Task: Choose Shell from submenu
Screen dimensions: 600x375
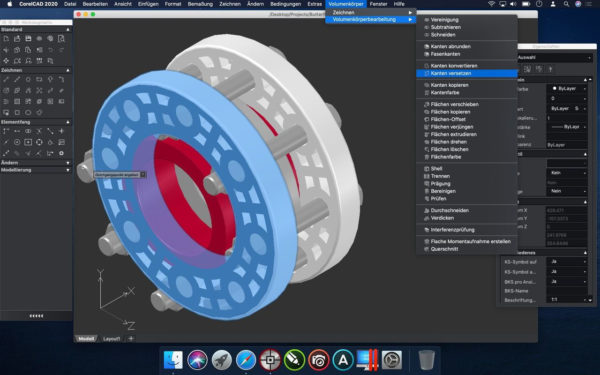Action: 466,169
